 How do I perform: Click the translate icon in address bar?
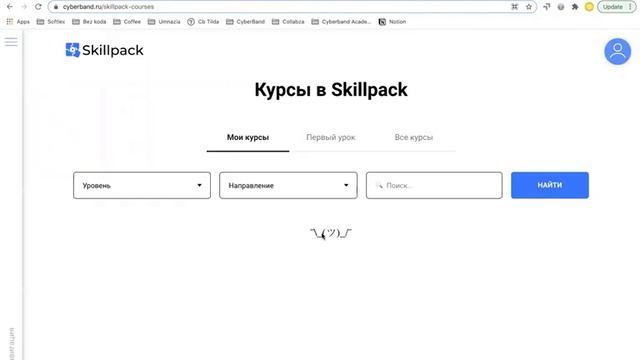(x=515, y=7)
